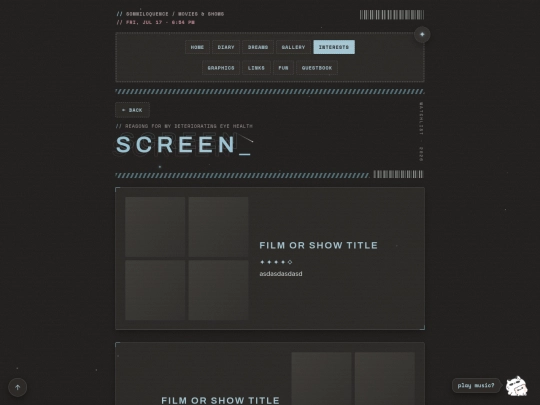The width and height of the screenshot is (540, 405).
Task: Click the breadcrumb text 'Movies & Shows'
Action: (201, 14)
